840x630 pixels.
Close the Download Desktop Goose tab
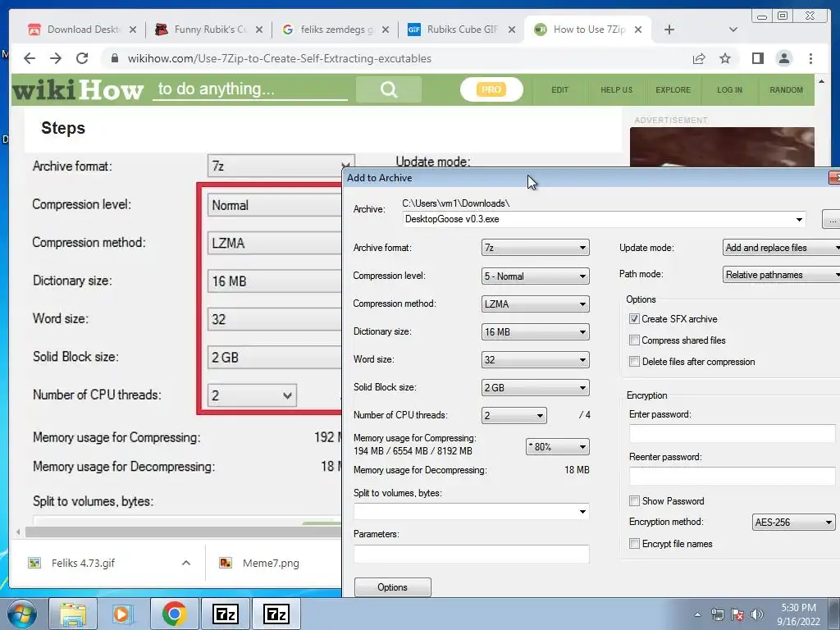click(x=132, y=30)
